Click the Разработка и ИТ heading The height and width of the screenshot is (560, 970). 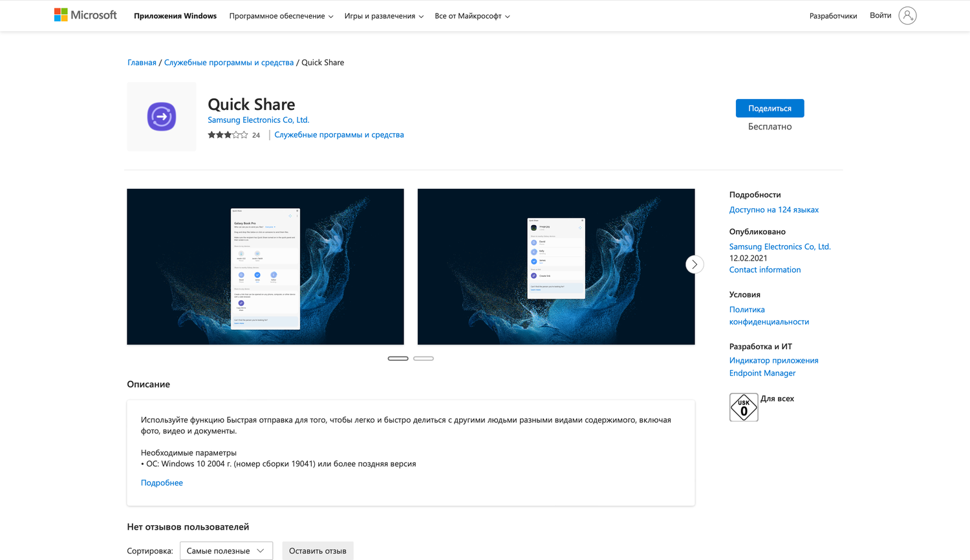(760, 347)
